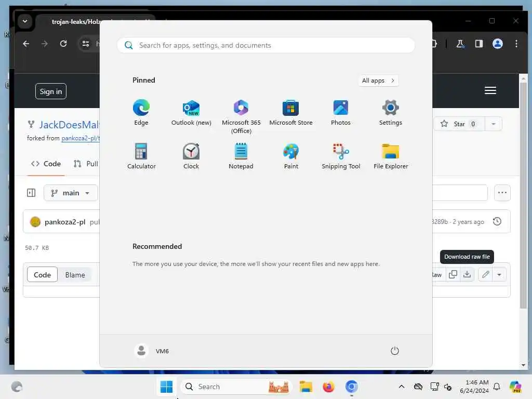Select the trojan-leaks browser tab
Image resolution: width=532 pixels, height=399 pixels.
pos(75,22)
